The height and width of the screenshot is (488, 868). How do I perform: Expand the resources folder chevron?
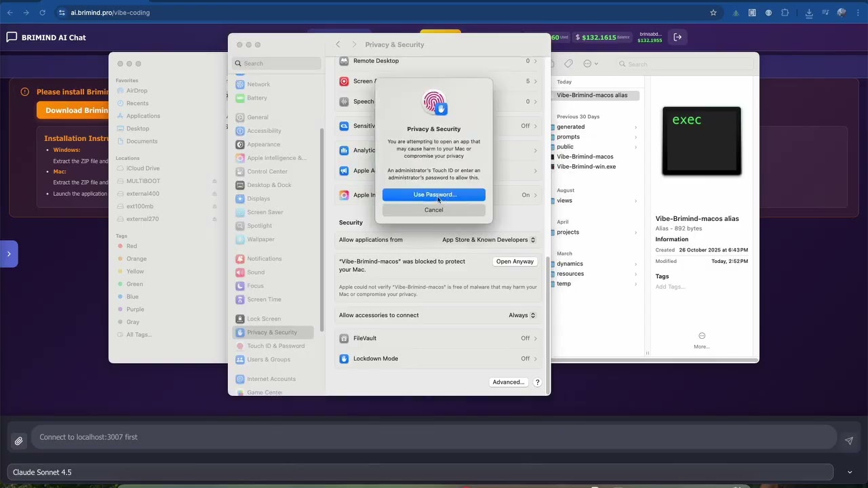[x=635, y=274]
